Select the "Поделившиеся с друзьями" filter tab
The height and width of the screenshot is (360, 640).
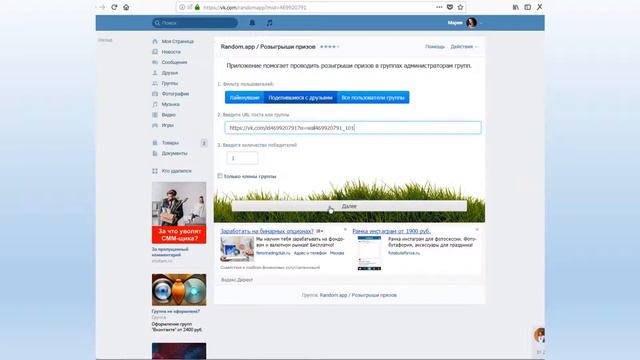click(x=300, y=98)
